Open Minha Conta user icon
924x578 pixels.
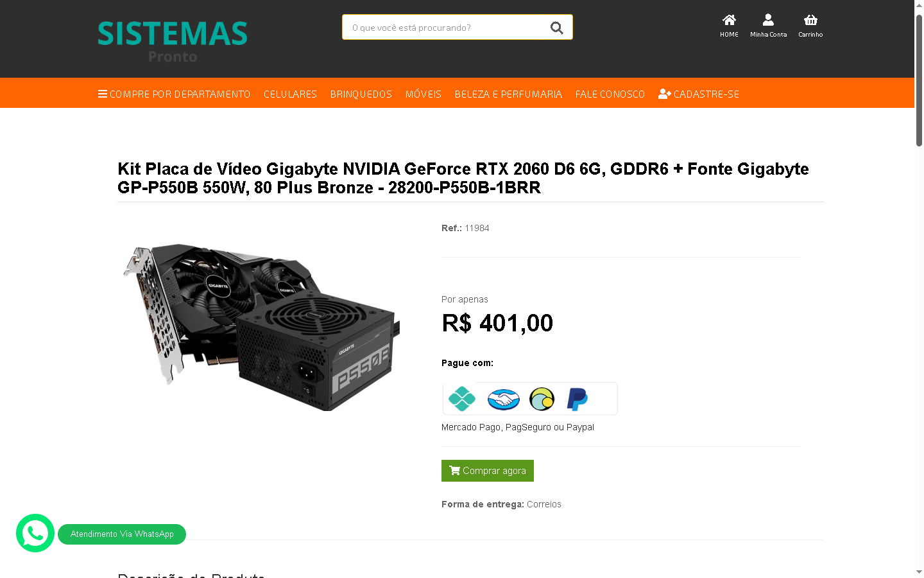tap(768, 20)
